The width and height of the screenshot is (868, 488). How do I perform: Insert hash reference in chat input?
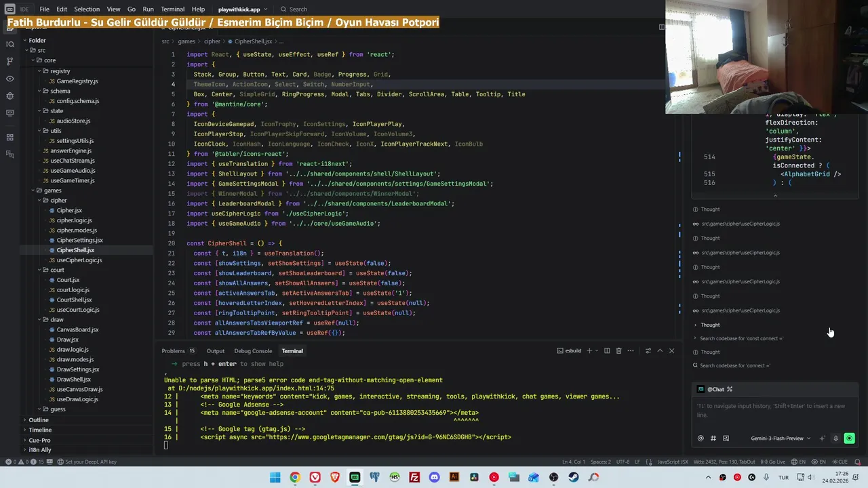point(713,439)
